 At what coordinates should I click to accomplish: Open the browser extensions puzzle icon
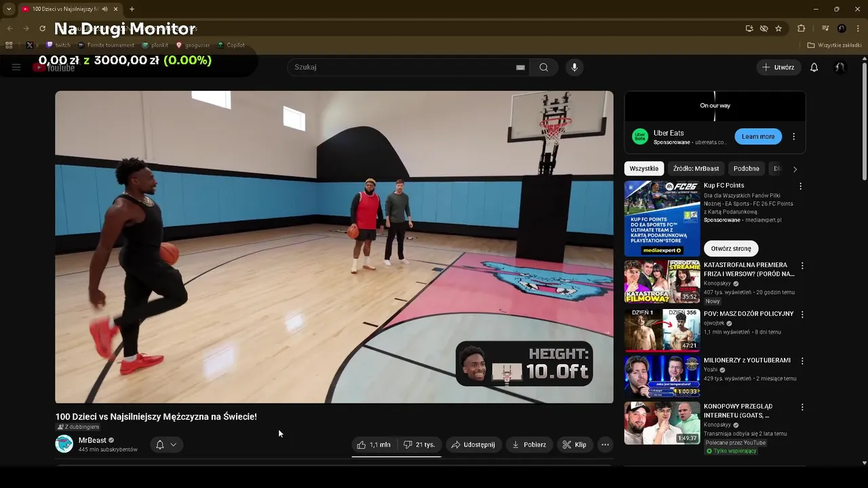(x=802, y=28)
